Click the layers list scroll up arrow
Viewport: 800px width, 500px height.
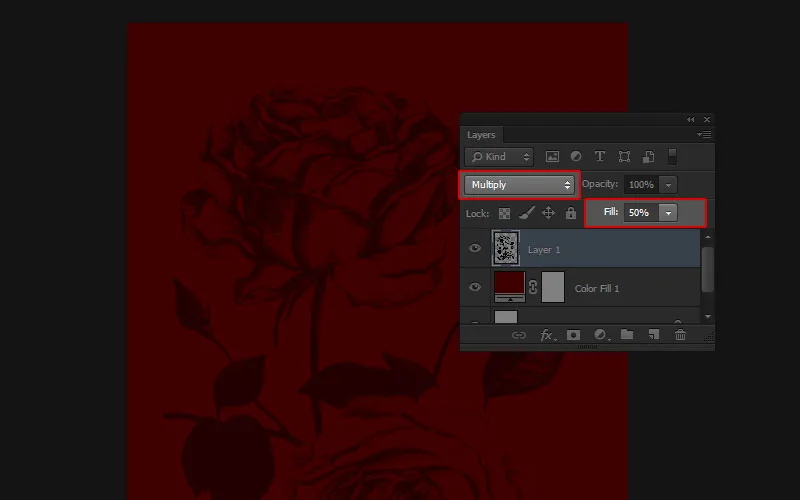(x=707, y=237)
